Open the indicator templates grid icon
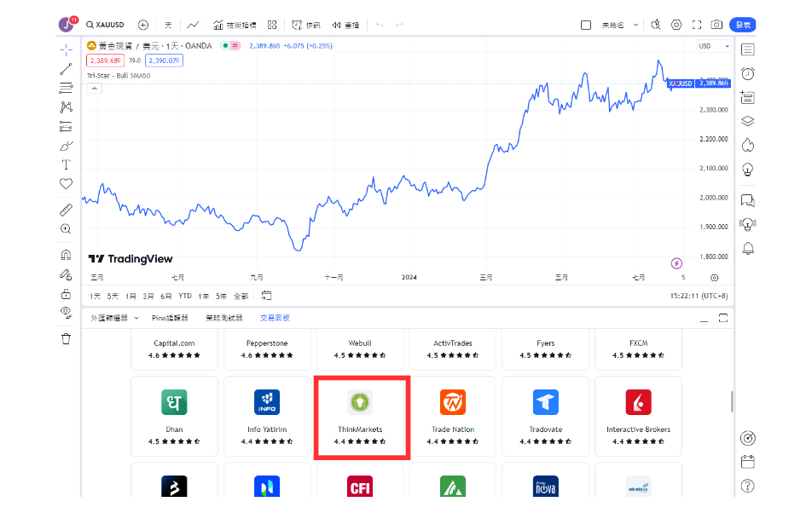The height and width of the screenshot is (513, 812). click(x=272, y=25)
